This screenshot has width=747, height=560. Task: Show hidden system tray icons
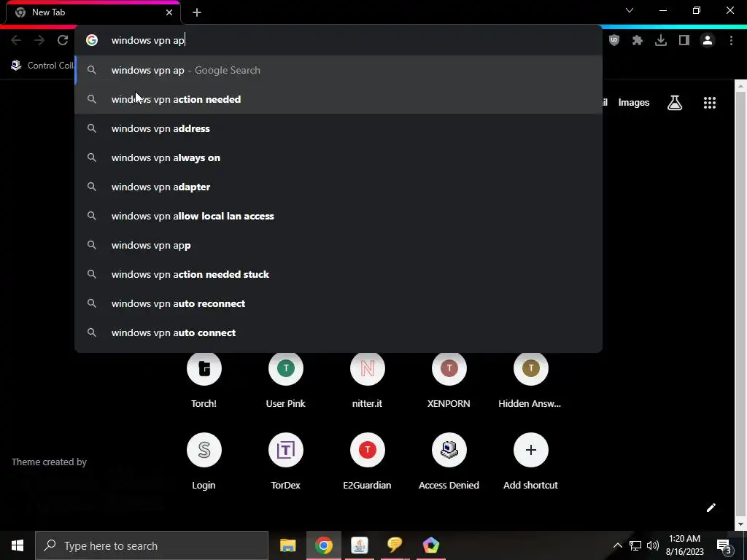click(x=617, y=545)
